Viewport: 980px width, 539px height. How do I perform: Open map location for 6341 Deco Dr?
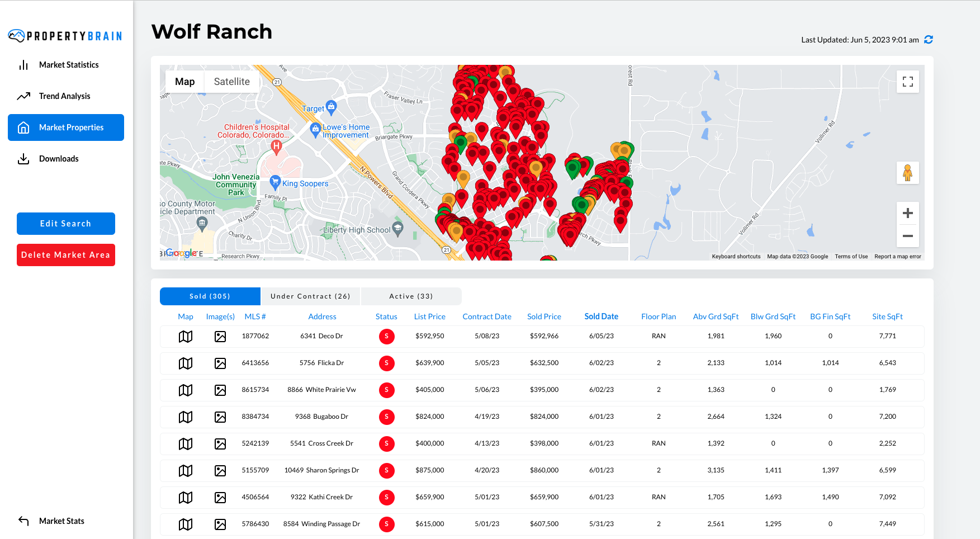click(186, 337)
